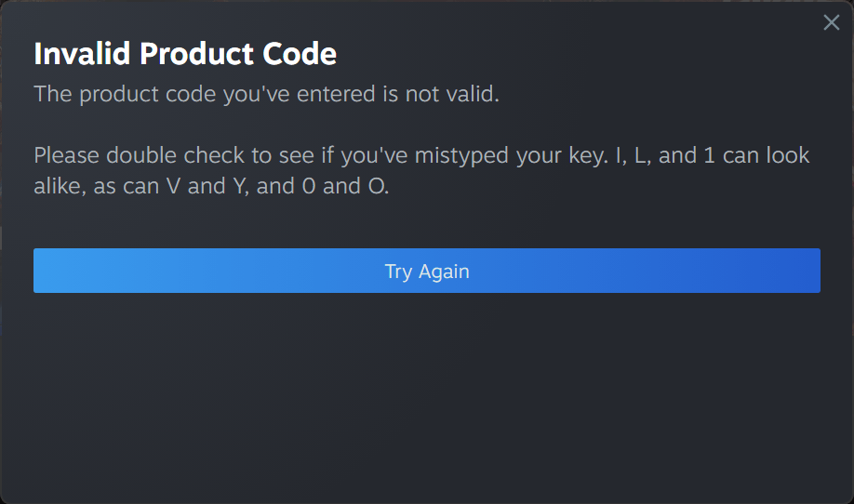Image resolution: width=854 pixels, height=504 pixels.
Task: Click the empty dialog area below Try Again
Action: click(x=427, y=400)
